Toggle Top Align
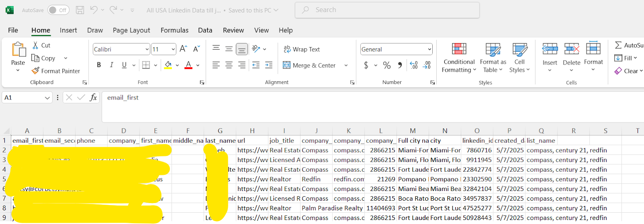This screenshot has height=224, width=644. click(216, 49)
